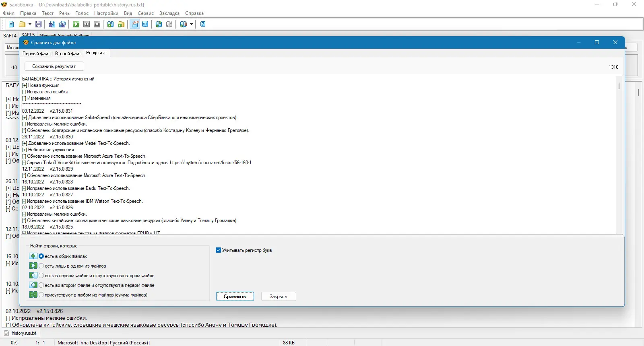Viewport: 644px width, 346px height.
Task: Click the split-to-audio-files toolbar icon
Action: click(x=62, y=24)
